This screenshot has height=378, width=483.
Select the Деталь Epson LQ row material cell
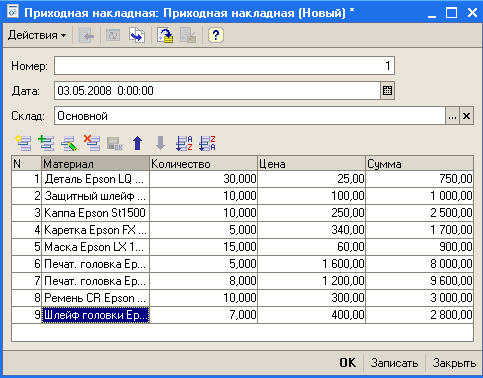point(95,179)
